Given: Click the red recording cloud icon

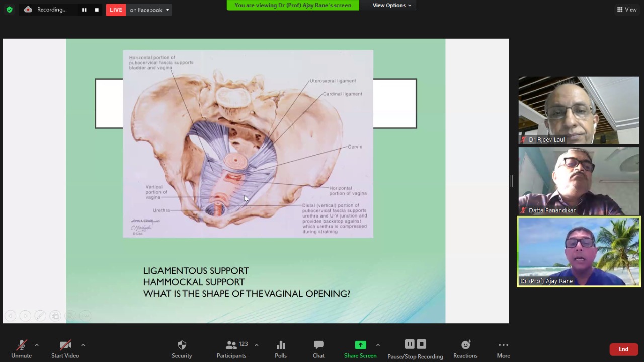Looking at the screenshot, I should (x=28, y=10).
